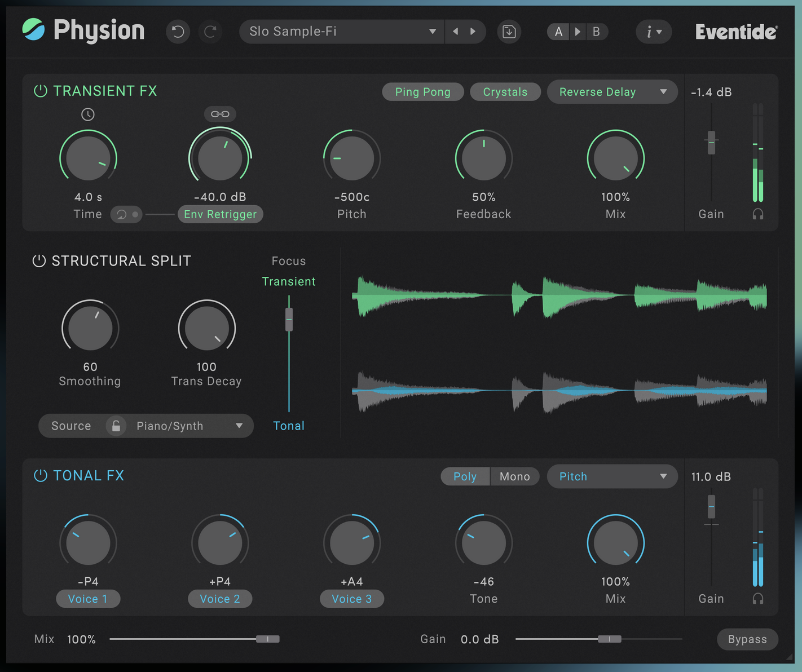Click the link icon above -40.0 dB knob
This screenshot has width=802, height=672.
(220, 114)
